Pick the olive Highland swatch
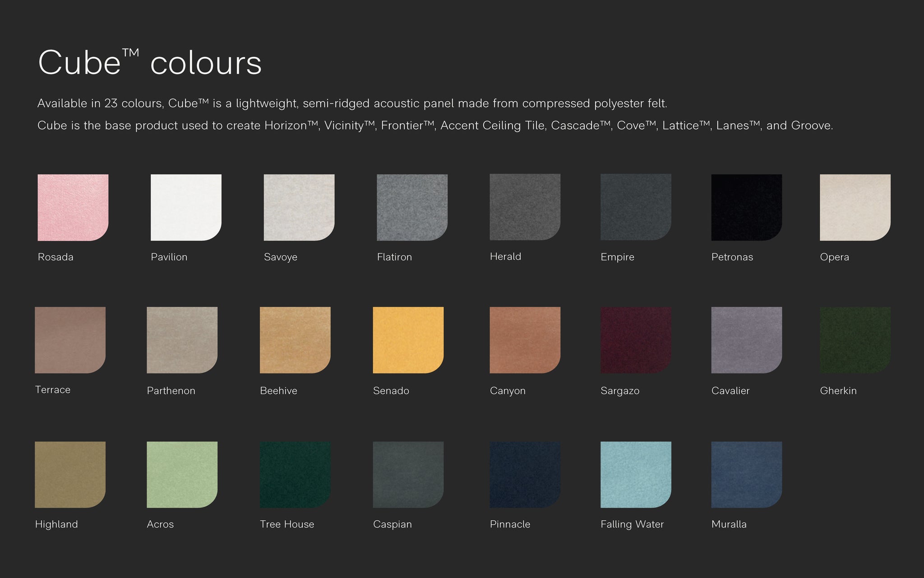 pos(70,475)
